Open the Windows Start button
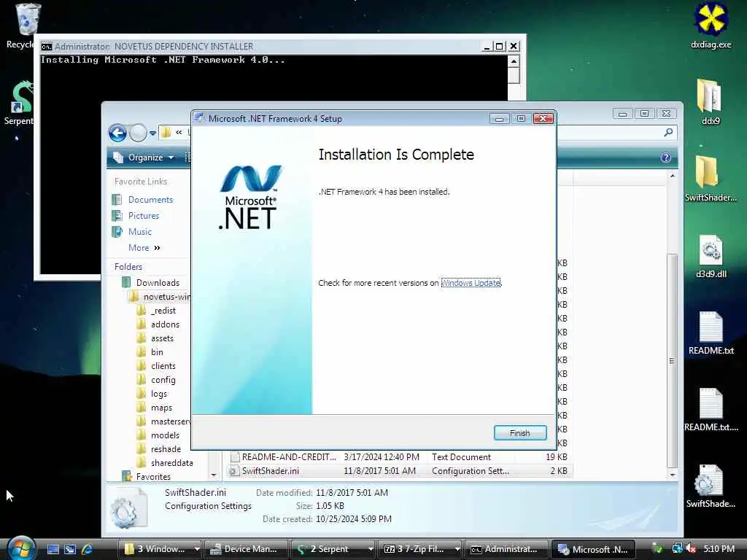Screen dimensions: 747x560 [20, 548]
